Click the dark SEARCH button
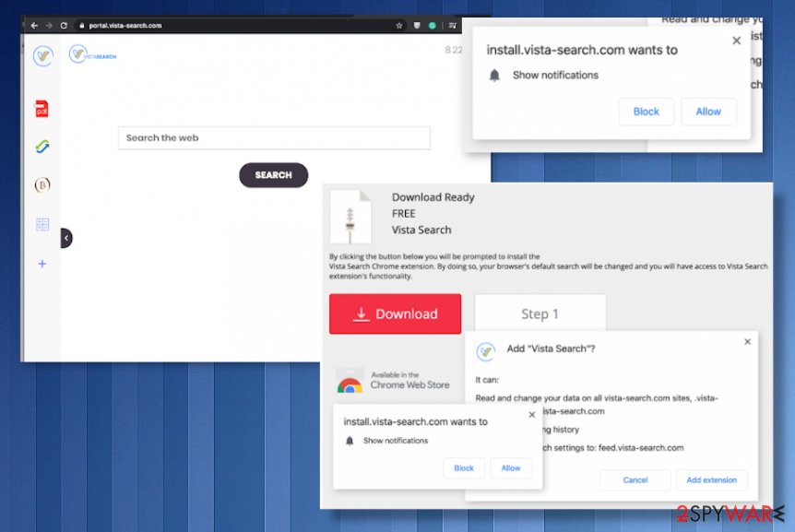Image resolution: width=795 pixels, height=532 pixels. (x=273, y=175)
